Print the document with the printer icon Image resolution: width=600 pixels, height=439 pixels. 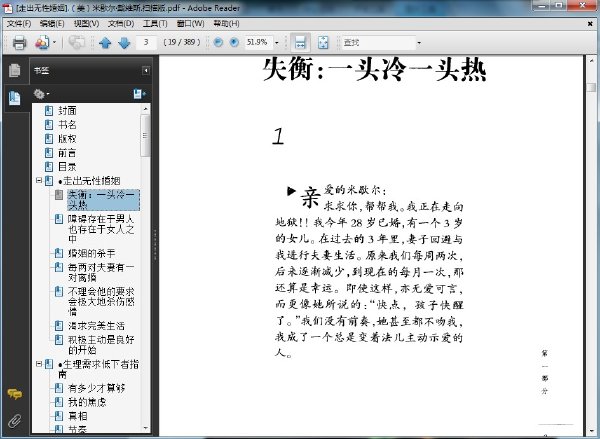tap(19, 42)
